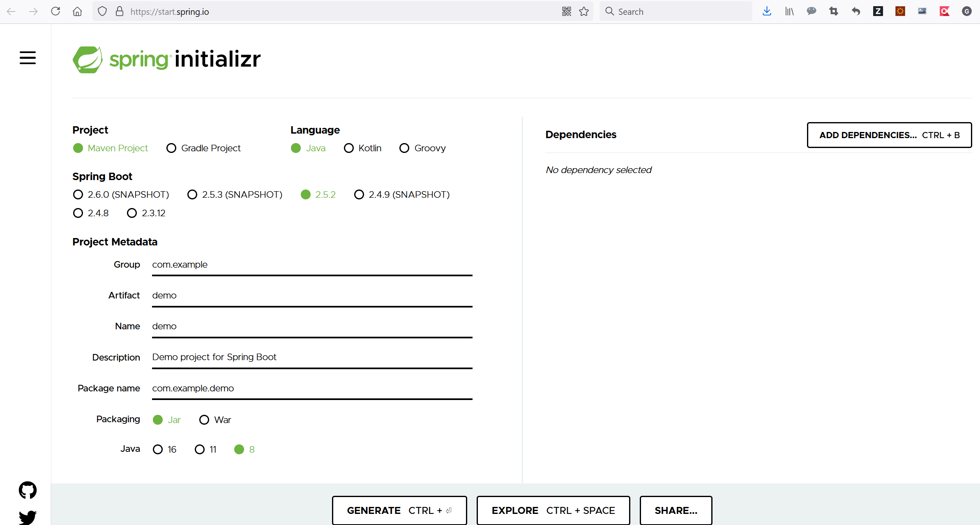Choose Java version 8
The width and height of the screenshot is (980, 525).
pos(244,449)
